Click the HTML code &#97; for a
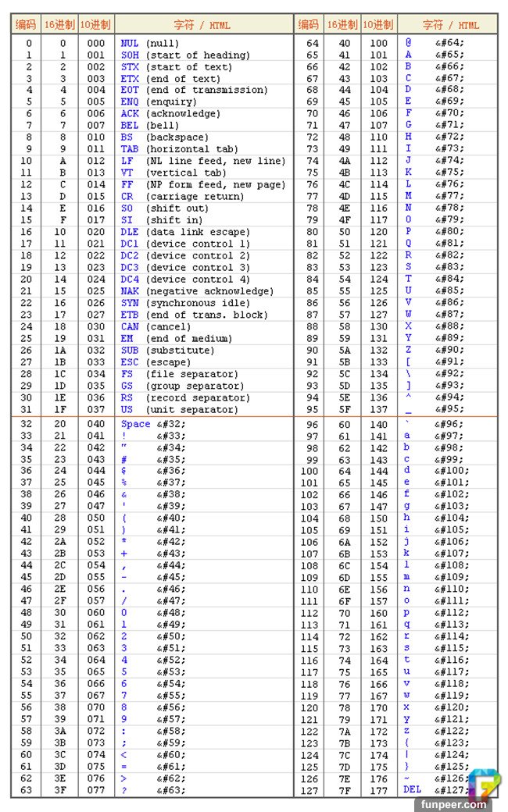 (449, 436)
